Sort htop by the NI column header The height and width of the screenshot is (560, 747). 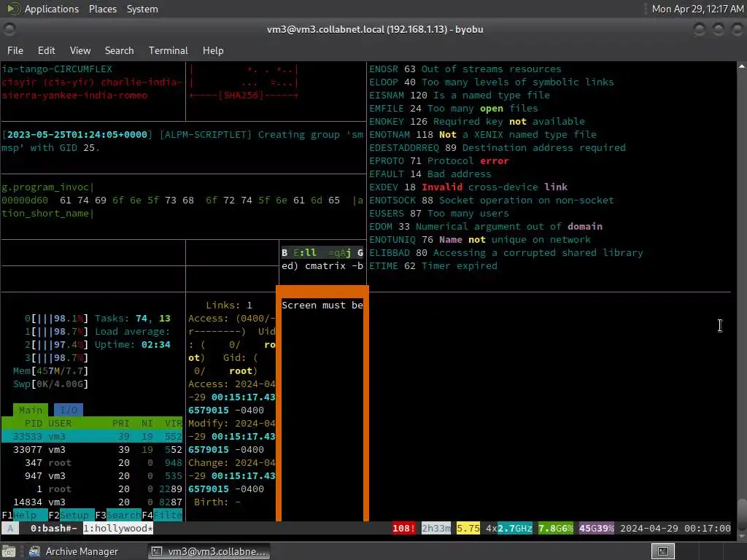(x=147, y=424)
